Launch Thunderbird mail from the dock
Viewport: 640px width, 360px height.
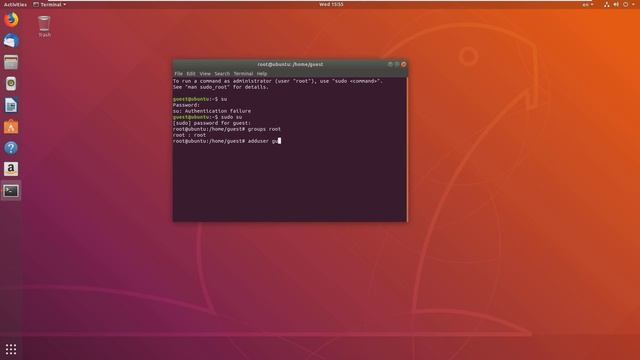(11, 41)
